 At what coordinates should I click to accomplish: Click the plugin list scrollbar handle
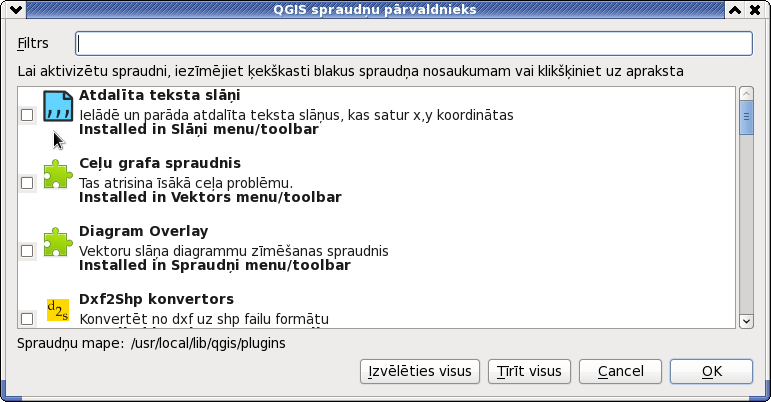coord(746,117)
